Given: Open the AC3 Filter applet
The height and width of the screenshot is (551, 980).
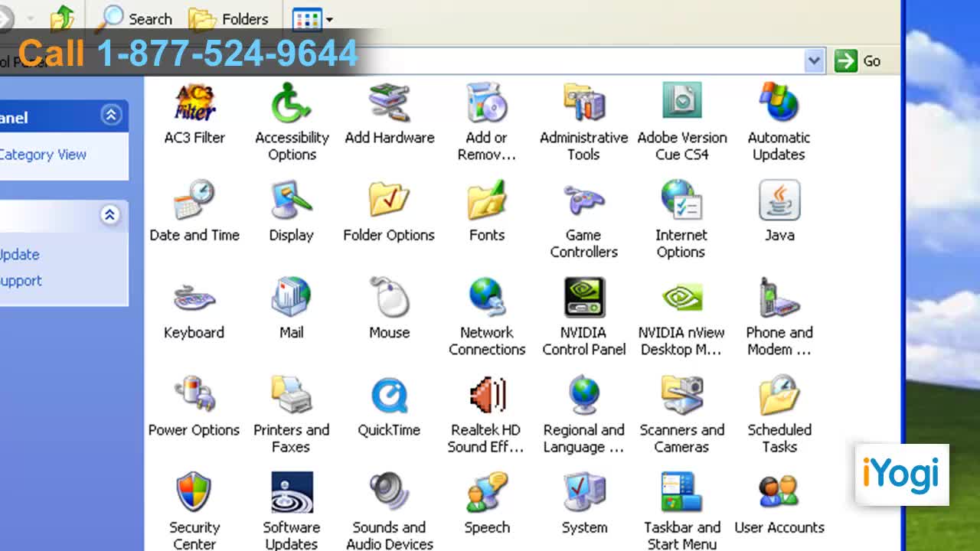Looking at the screenshot, I should coord(194,115).
